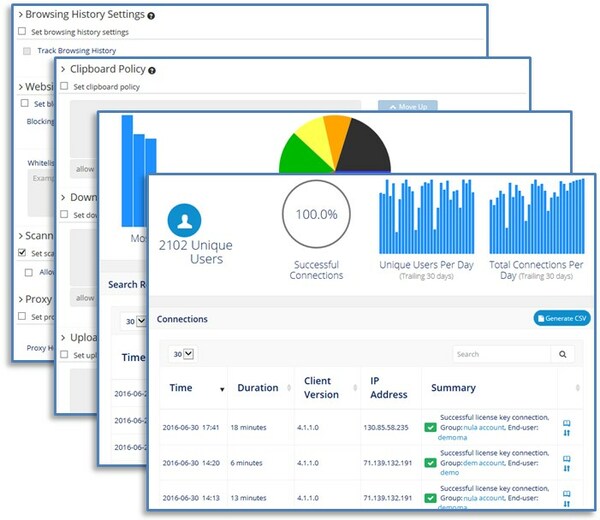The width and height of the screenshot is (600, 520).
Task: Click the Unique Users avatar icon
Action: pyautogui.click(x=185, y=220)
